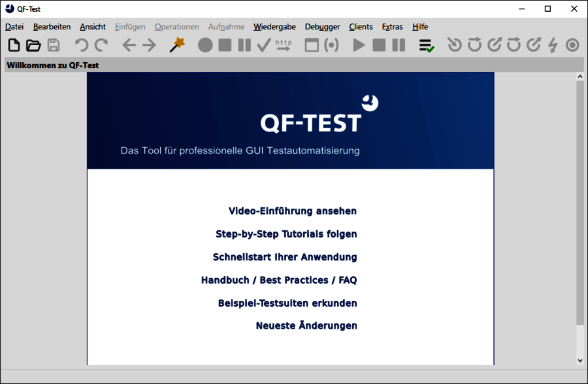Click the pause bars beside the record controls
The height and width of the screenshot is (384, 588).
(x=244, y=45)
